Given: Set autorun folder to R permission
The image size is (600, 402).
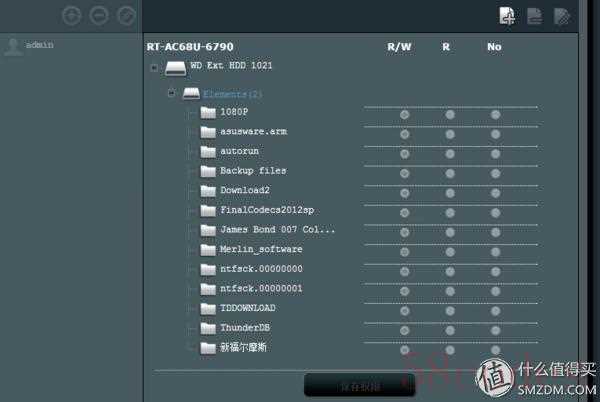Looking at the screenshot, I should 450,154.
